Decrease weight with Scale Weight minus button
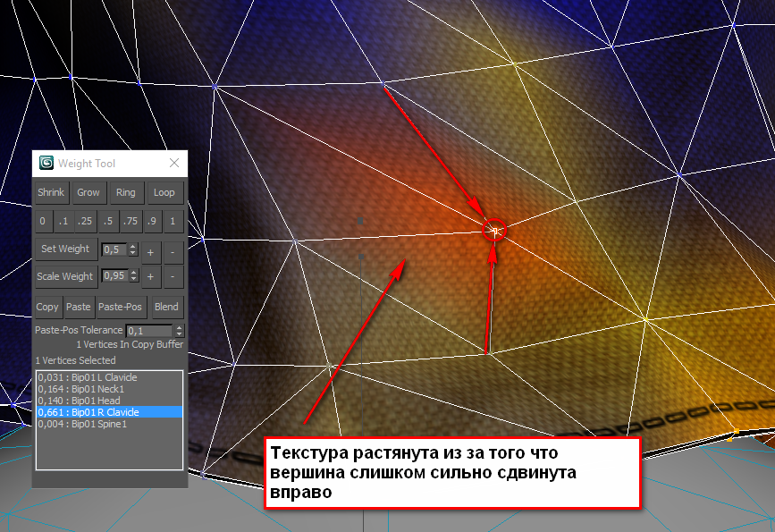The height and width of the screenshot is (532, 775). pyautogui.click(x=173, y=278)
